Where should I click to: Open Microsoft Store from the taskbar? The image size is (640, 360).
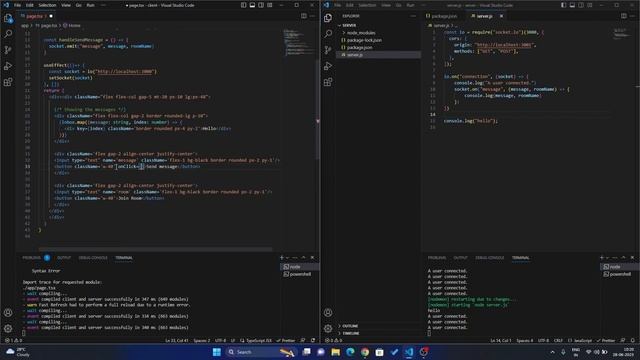click(x=380, y=352)
